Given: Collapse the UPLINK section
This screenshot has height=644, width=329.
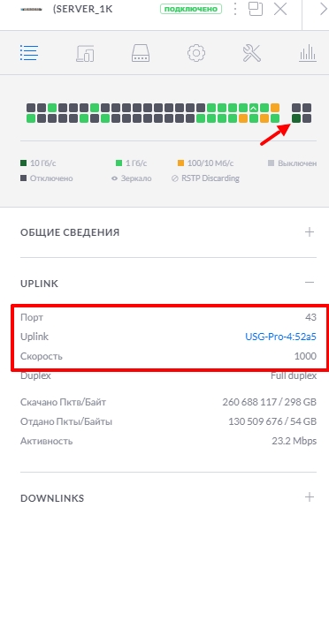Looking at the screenshot, I should (x=310, y=283).
